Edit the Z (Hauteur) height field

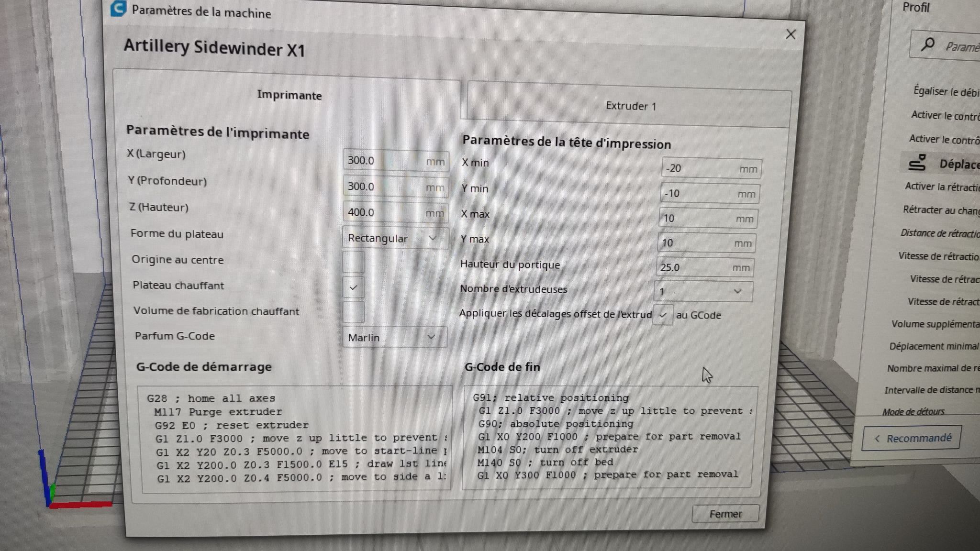(x=395, y=212)
